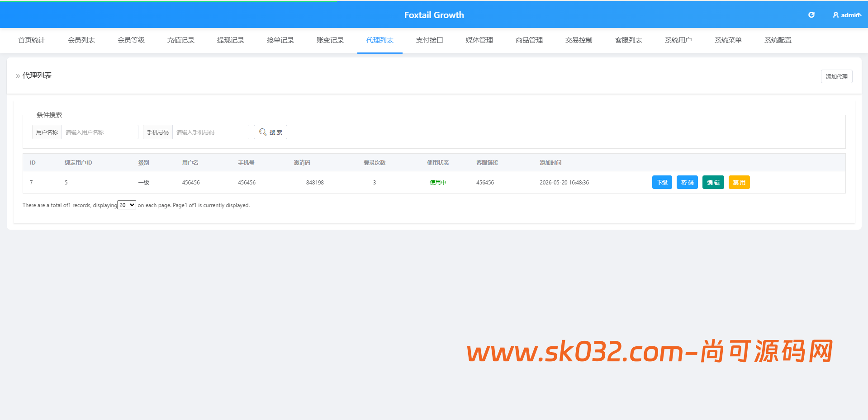Screen dimensions: 868x420
Task: Click the 绑定用户ID column header
Action: coord(78,163)
